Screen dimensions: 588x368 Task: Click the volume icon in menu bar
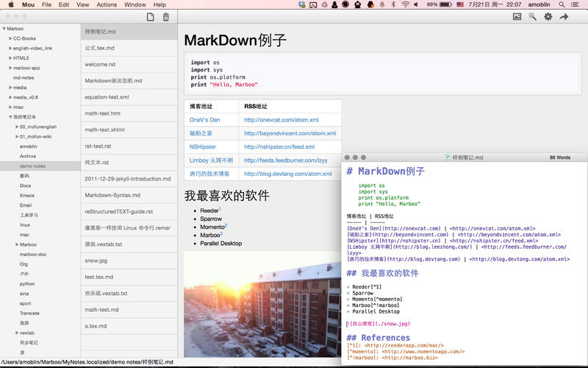[416, 4]
